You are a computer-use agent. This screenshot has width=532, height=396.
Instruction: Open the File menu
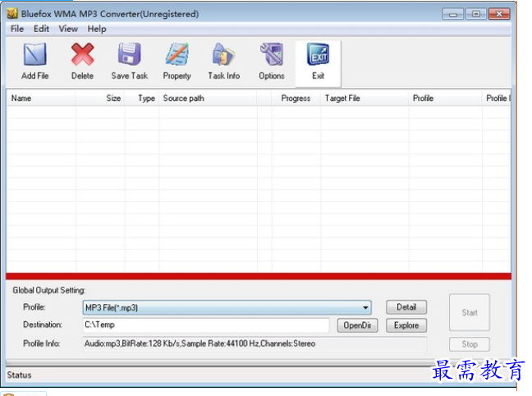(17, 29)
